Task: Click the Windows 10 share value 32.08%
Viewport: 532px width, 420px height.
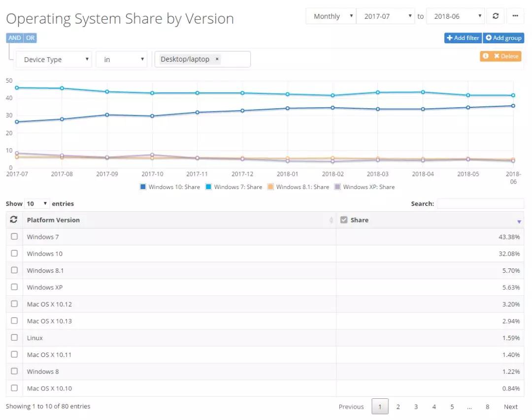Action: [x=509, y=254]
